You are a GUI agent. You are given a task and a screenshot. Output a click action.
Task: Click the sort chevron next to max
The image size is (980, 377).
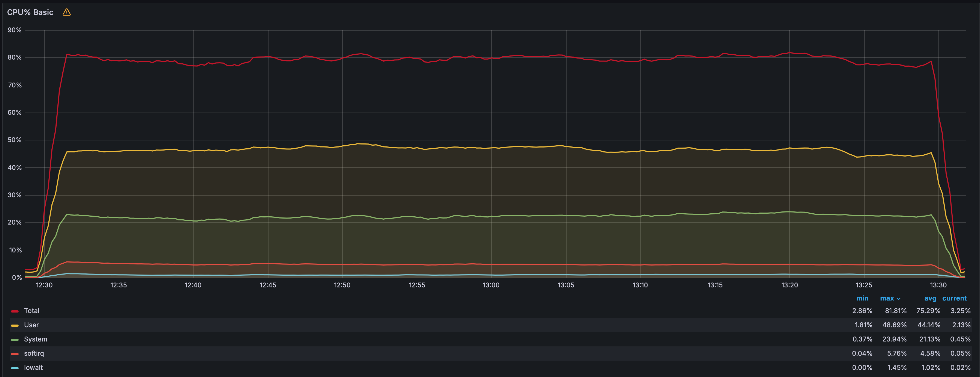899,299
